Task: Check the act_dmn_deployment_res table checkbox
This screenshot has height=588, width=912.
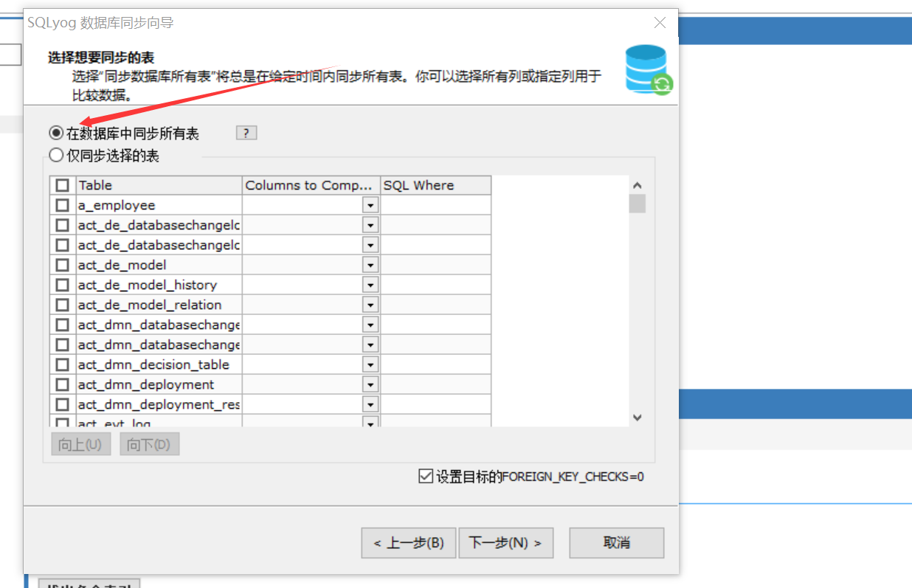Action: point(63,404)
